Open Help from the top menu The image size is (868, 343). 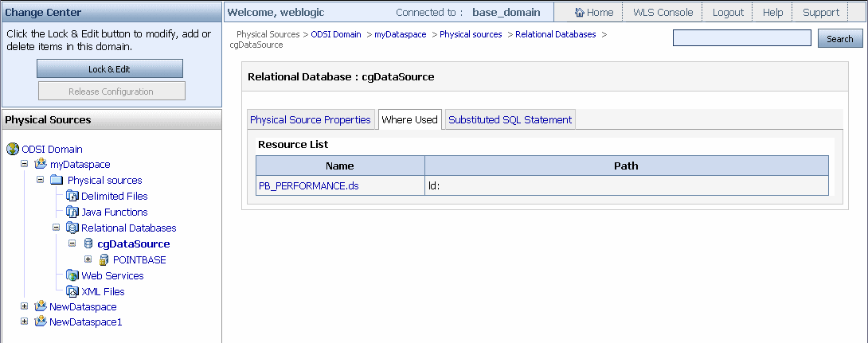pos(772,12)
